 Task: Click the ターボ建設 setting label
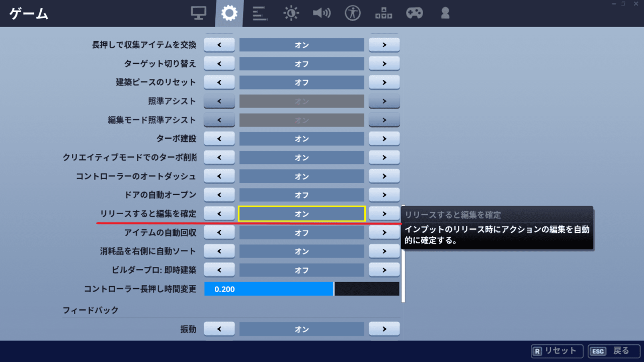[176, 138]
